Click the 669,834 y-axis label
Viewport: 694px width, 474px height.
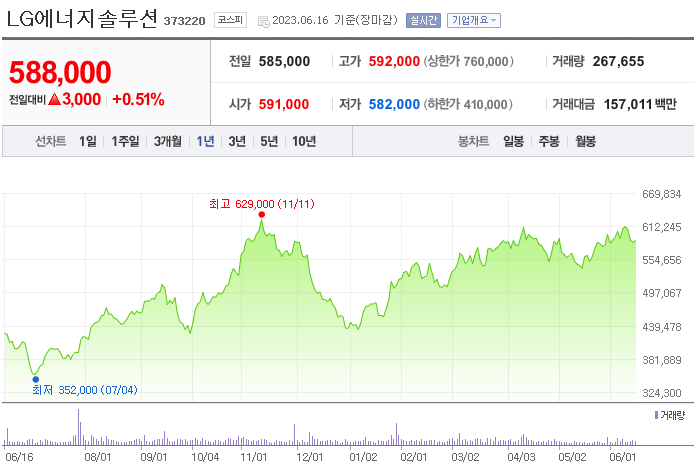click(x=662, y=194)
